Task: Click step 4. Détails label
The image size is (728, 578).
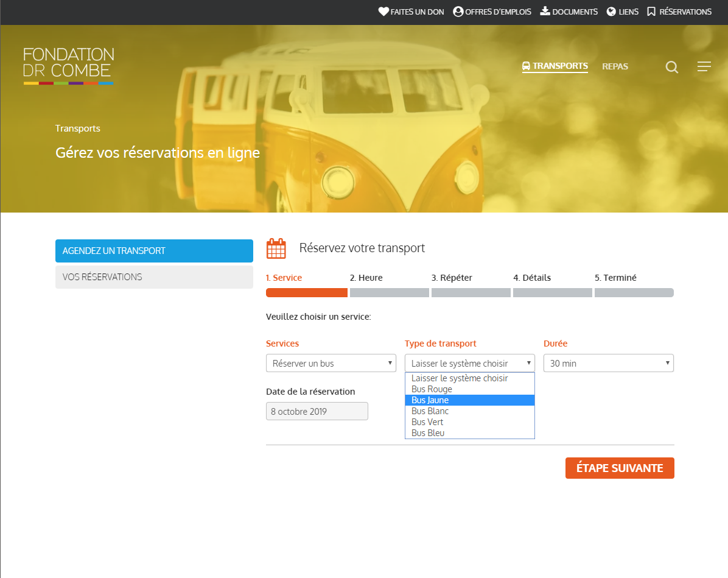Action: [532, 278]
